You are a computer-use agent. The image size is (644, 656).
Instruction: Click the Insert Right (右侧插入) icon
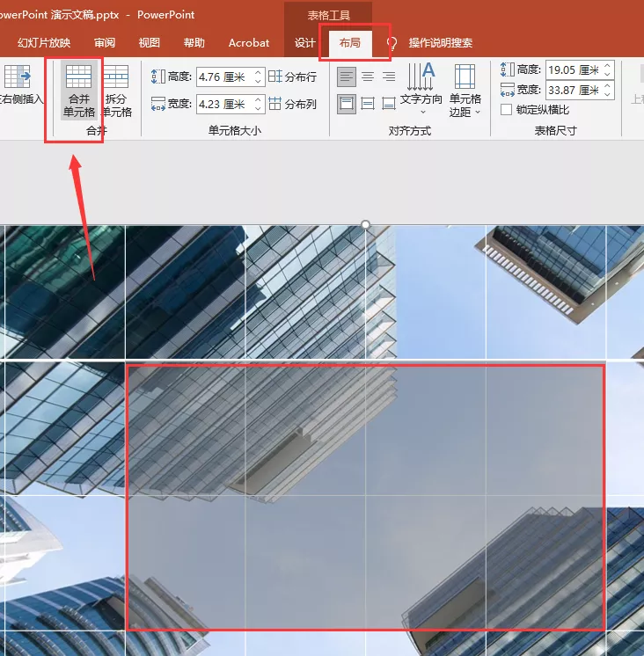18,77
